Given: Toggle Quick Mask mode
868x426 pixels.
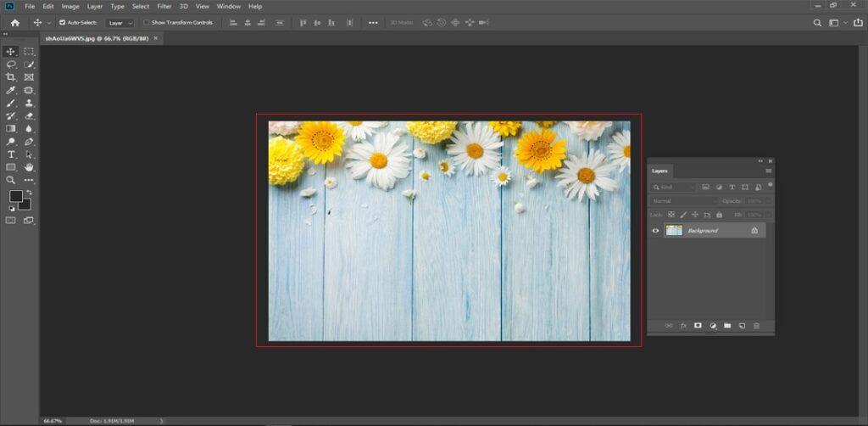Looking at the screenshot, I should coord(10,220).
